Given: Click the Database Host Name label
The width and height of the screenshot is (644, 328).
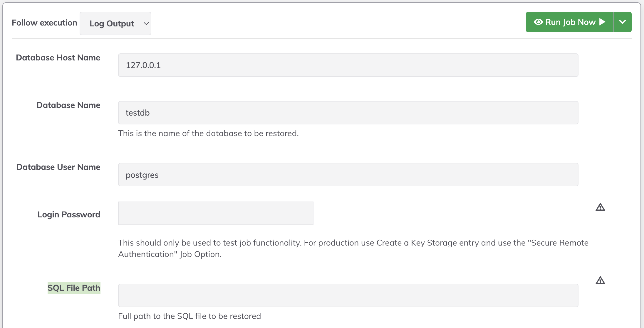Looking at the screenshot, I should 58,58.
